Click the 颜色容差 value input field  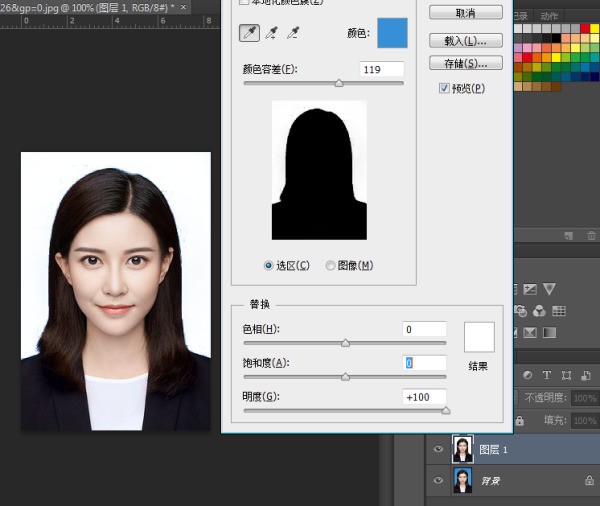coord(382,69)
